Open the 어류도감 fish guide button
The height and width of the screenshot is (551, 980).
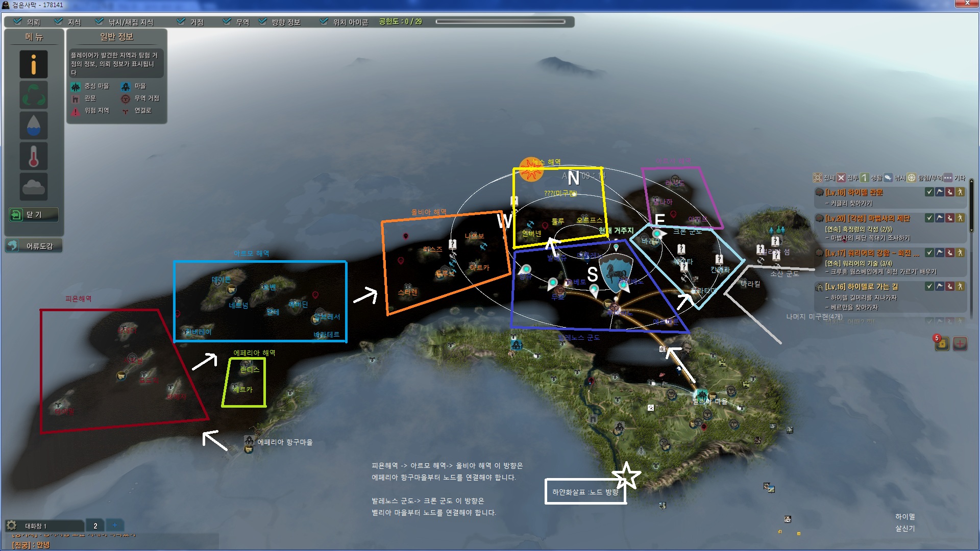pos(33,246)
